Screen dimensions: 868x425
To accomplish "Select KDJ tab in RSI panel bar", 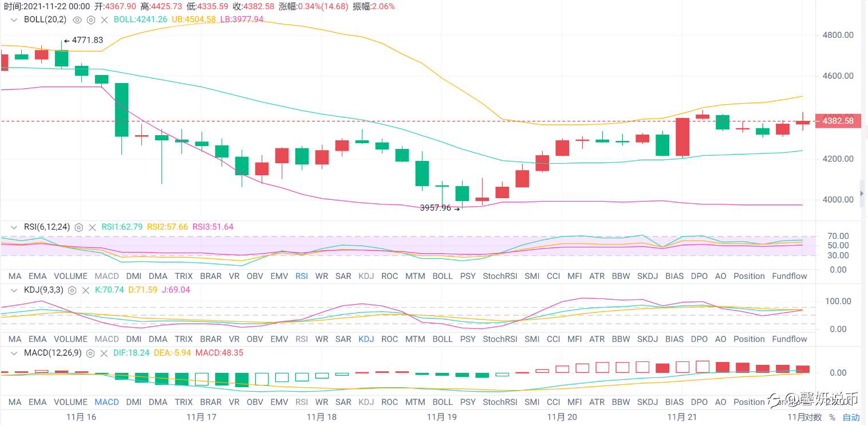I will (x=366, y=276).
